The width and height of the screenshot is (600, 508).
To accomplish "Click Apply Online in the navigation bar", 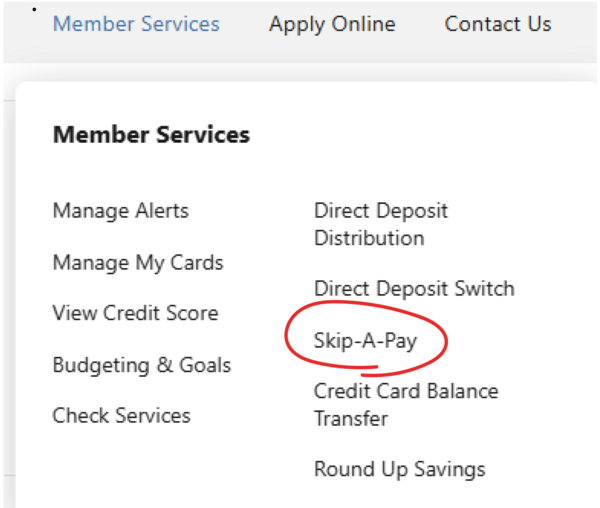I will click(x=332, y=24).
